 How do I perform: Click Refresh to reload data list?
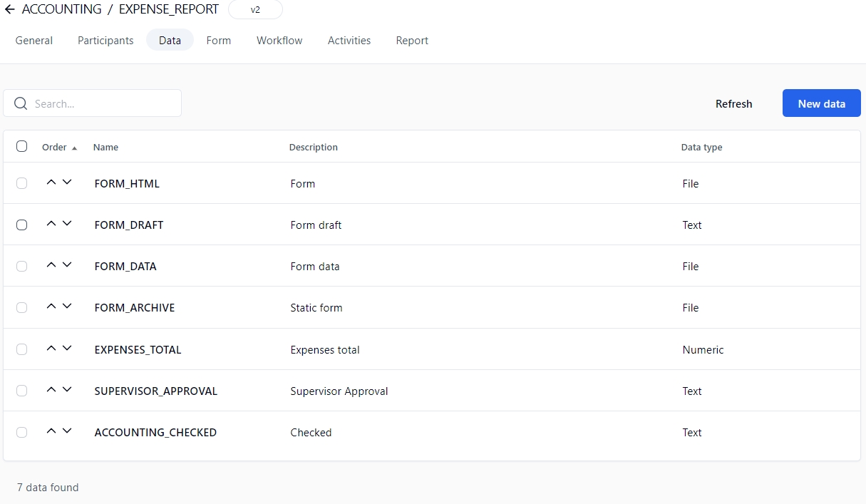[x=733, y=103]
